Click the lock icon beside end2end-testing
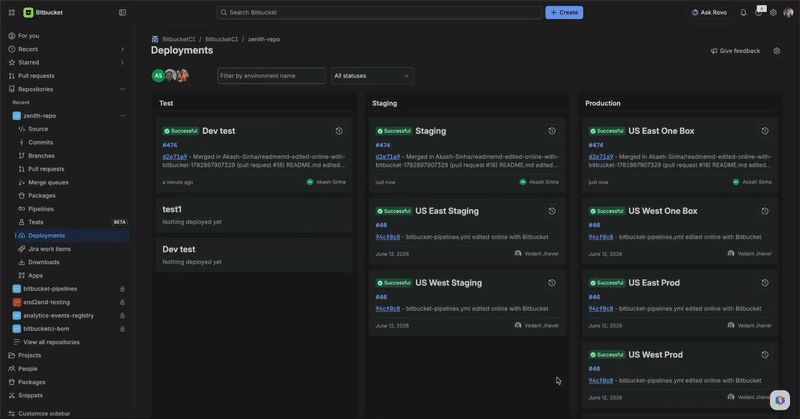800x419 pixels. 122,302
